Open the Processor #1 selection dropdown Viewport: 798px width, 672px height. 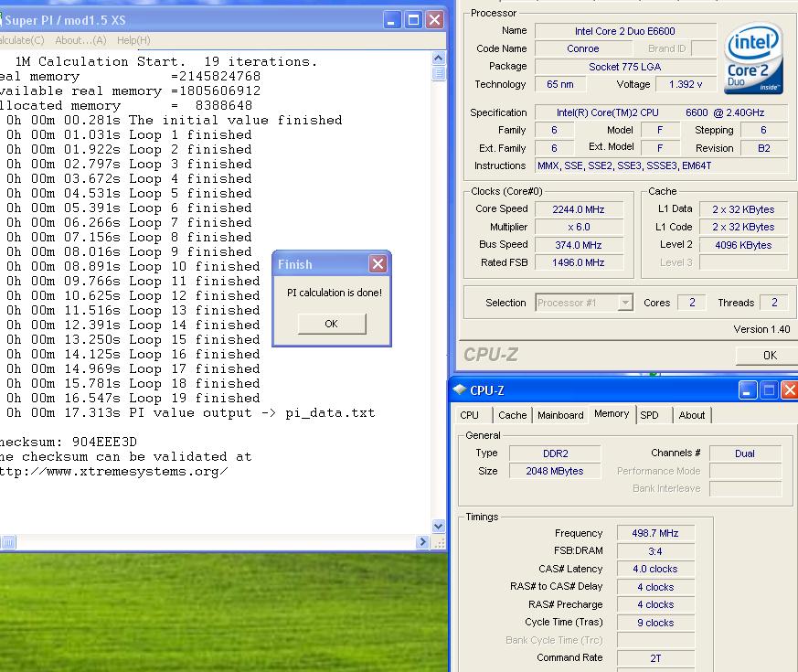pyautogui.click(x=625, y=303)
